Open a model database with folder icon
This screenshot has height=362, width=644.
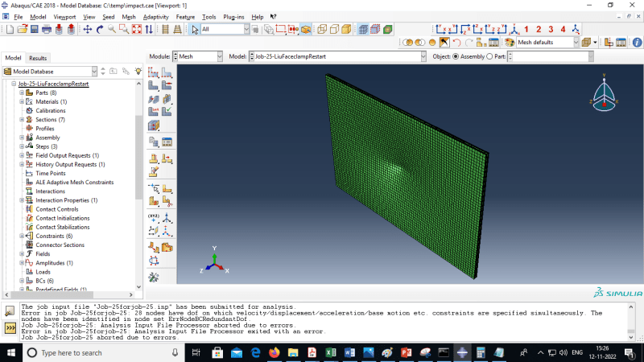pos(23,29)
